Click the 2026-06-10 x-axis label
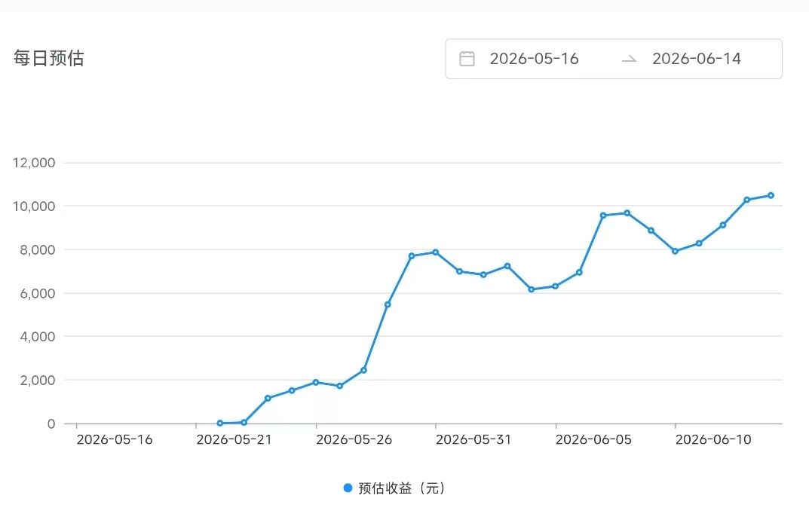 pyautogui.click(x=713, y=439)
